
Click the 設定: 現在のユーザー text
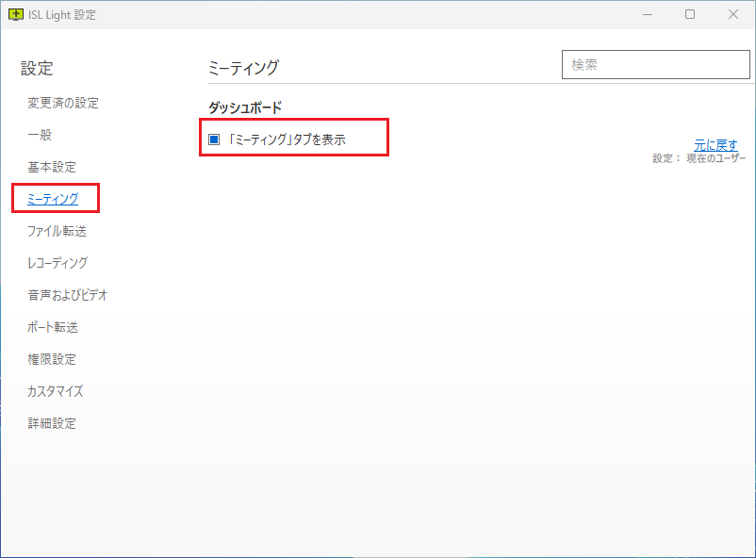tap(698, 158)
